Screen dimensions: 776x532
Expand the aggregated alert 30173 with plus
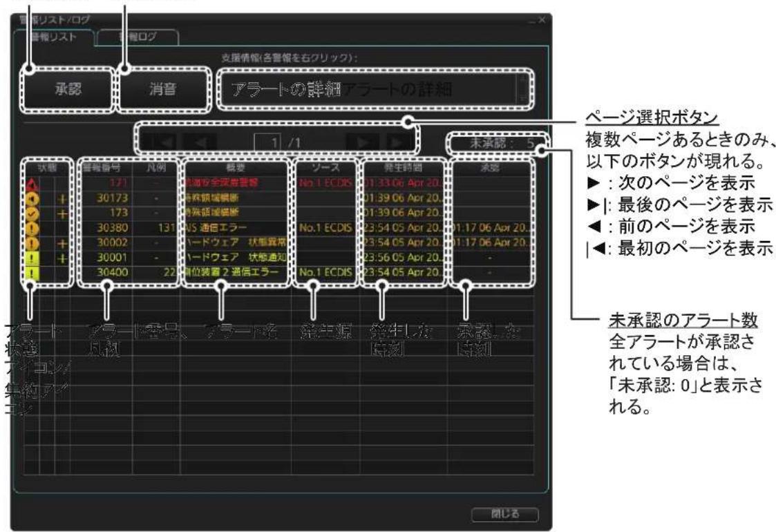pyautogui.click(x=62, y=199)
